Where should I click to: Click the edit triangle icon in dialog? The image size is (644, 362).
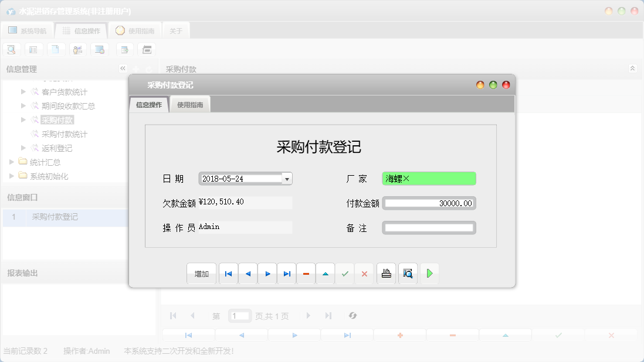pos(325,274)
